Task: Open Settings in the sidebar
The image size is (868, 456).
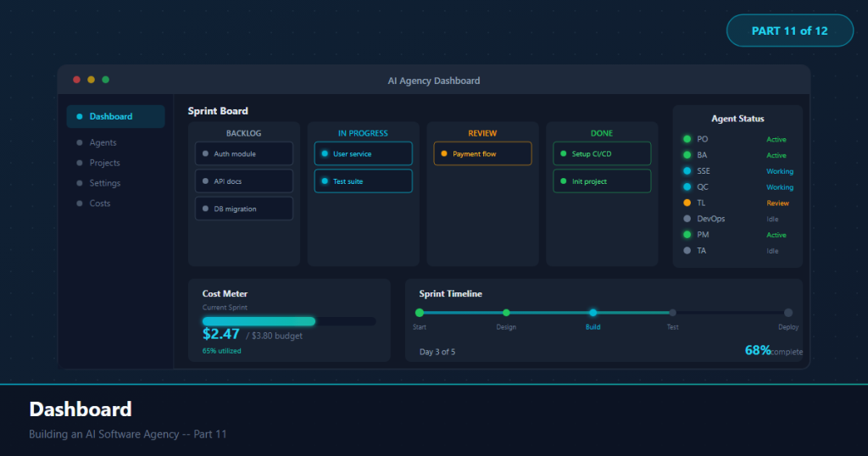Action: pos(104,183)
